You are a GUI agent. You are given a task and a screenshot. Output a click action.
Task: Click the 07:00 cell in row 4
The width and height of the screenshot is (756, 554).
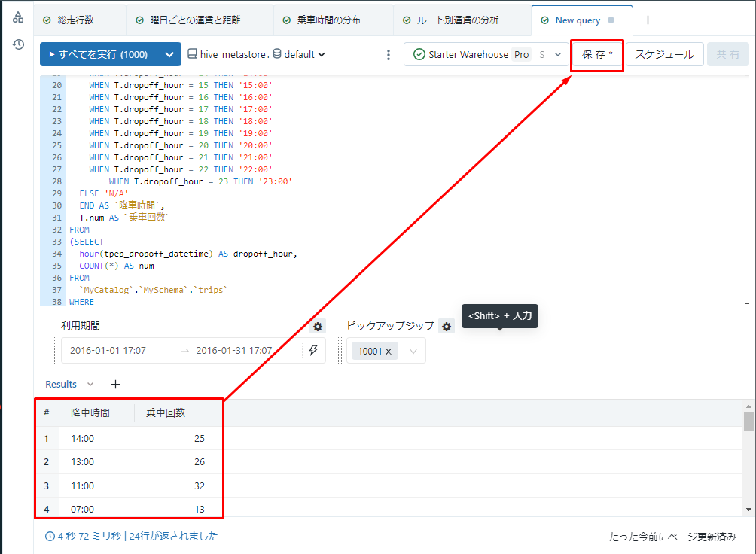tap(82, 509)
